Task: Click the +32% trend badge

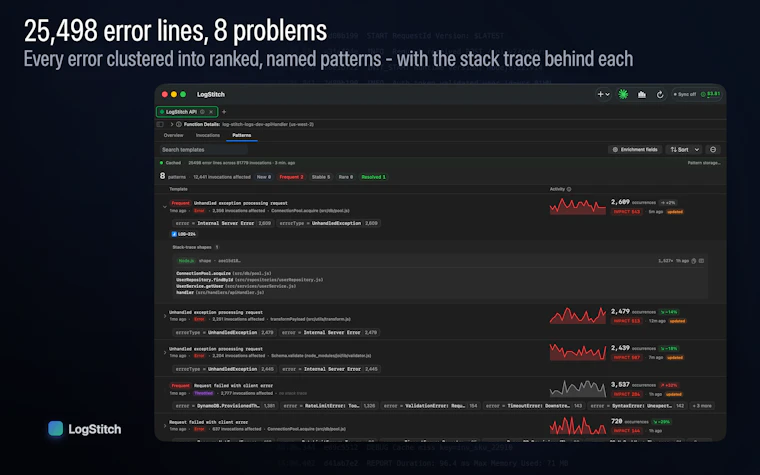Action: point(668,385)
